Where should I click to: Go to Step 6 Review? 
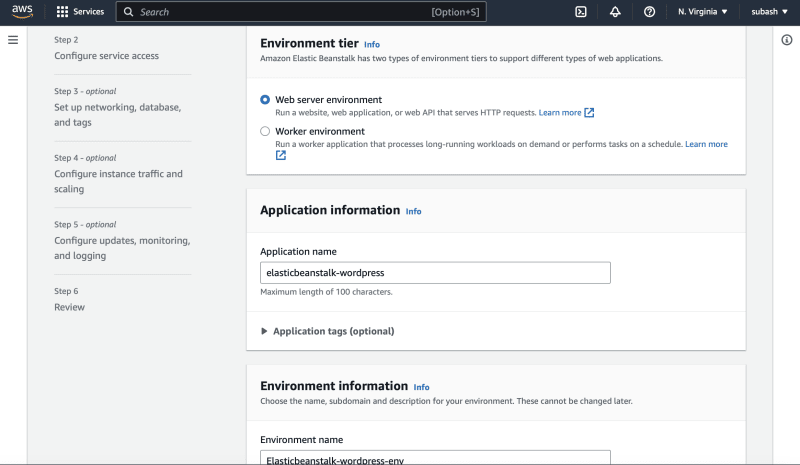pos(69,307)
